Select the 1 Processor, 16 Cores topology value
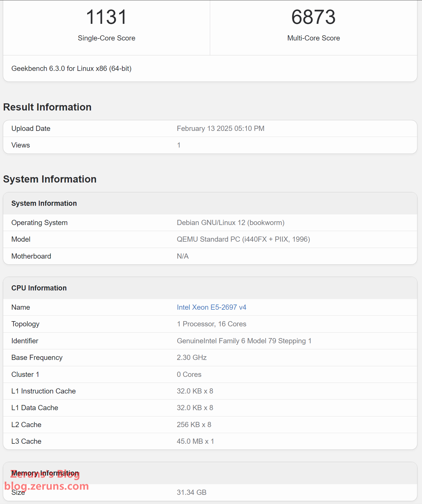 pyautogui.click(x=211, y=324)
